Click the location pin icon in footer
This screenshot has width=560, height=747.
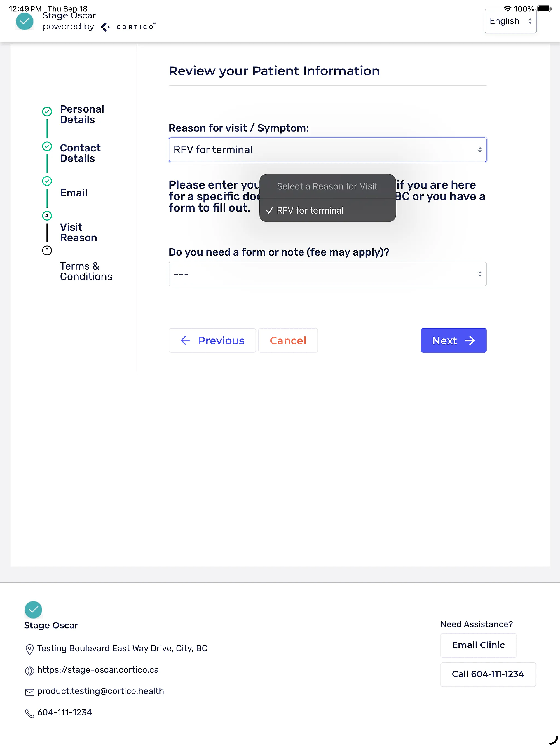click(30, 649)
